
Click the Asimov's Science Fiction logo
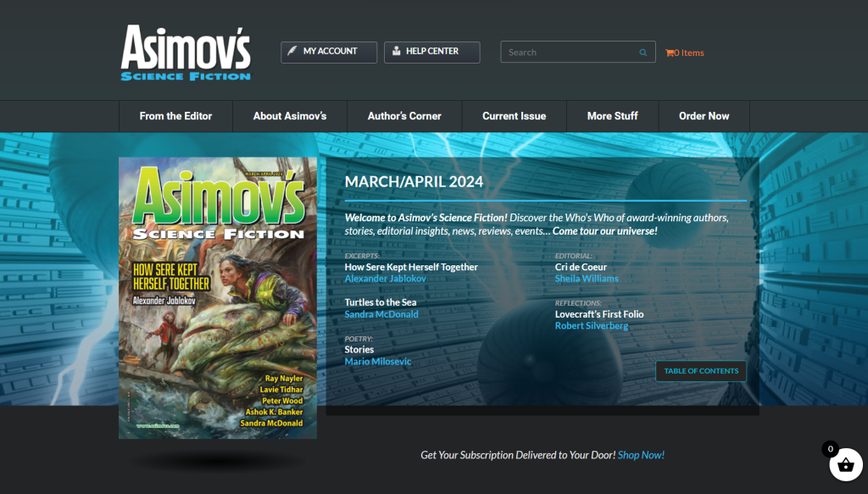(x=186, y=53)
